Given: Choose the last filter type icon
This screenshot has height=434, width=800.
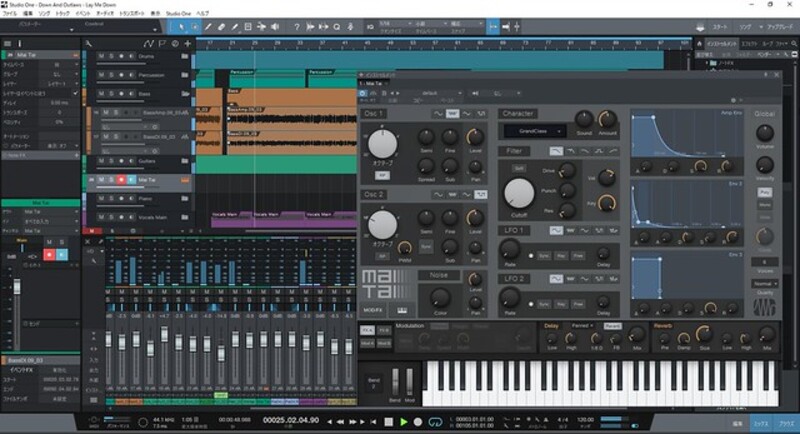Looking at the screenshot, I should (613, 151).
